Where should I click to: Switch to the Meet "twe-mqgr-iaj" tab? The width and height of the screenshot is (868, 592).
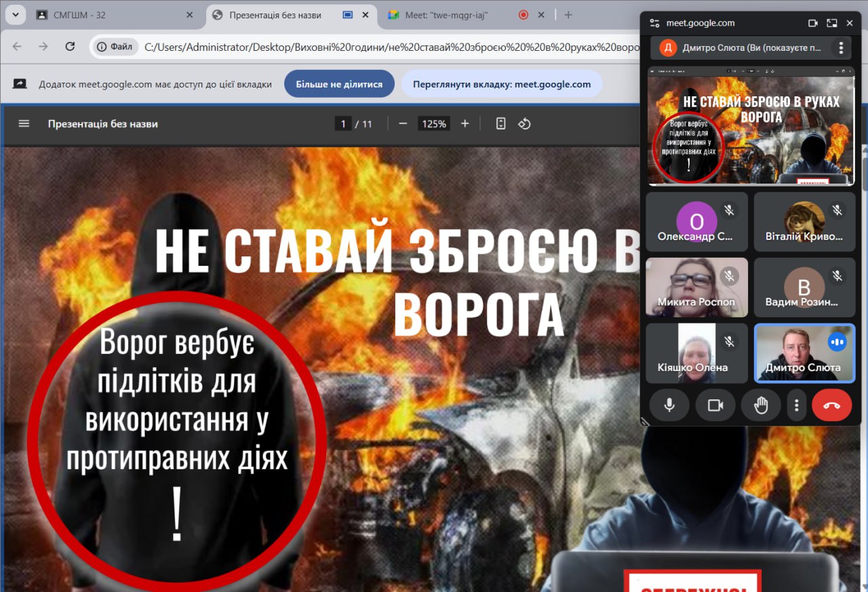468,15
